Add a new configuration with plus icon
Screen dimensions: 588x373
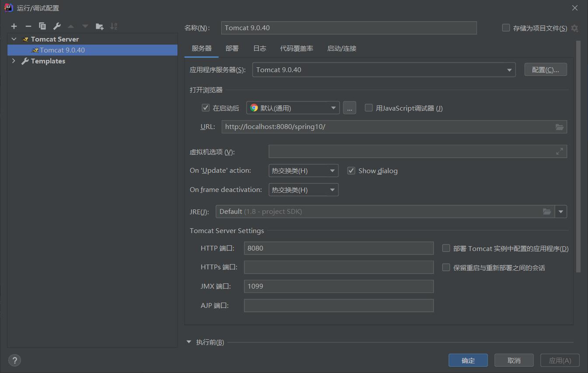click(14, 26)
